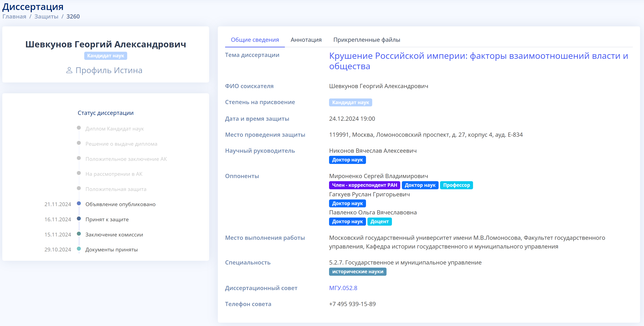Click the date 29.10.2024 in timeline
Image resolution: width=644 pixels, height=326 pixels.
[58, 250]
